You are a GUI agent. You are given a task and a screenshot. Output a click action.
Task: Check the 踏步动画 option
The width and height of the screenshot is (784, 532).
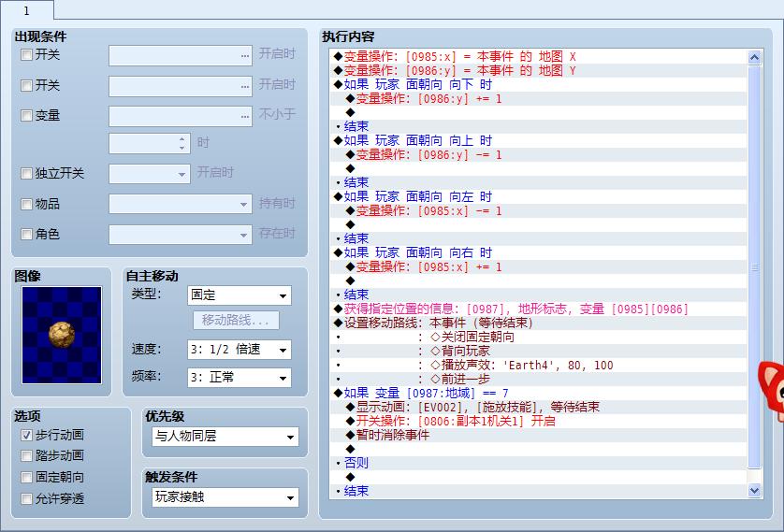[x=26, y=455]
